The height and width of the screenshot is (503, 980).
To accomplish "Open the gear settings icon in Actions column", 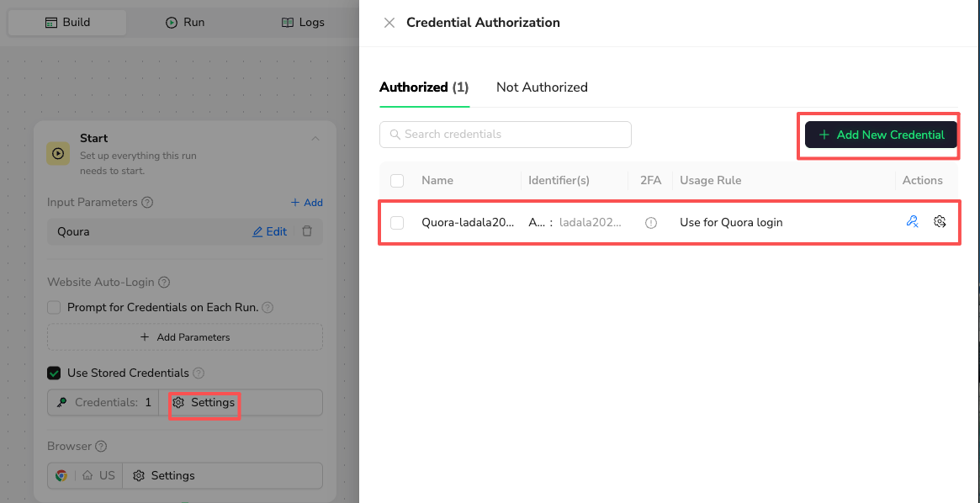I will pos(940,222).
